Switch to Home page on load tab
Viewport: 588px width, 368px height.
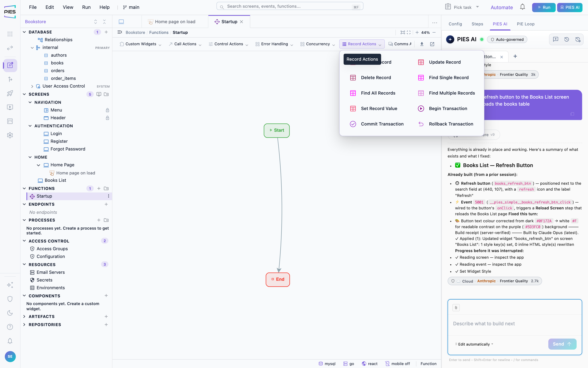click(x=175, y=22)
